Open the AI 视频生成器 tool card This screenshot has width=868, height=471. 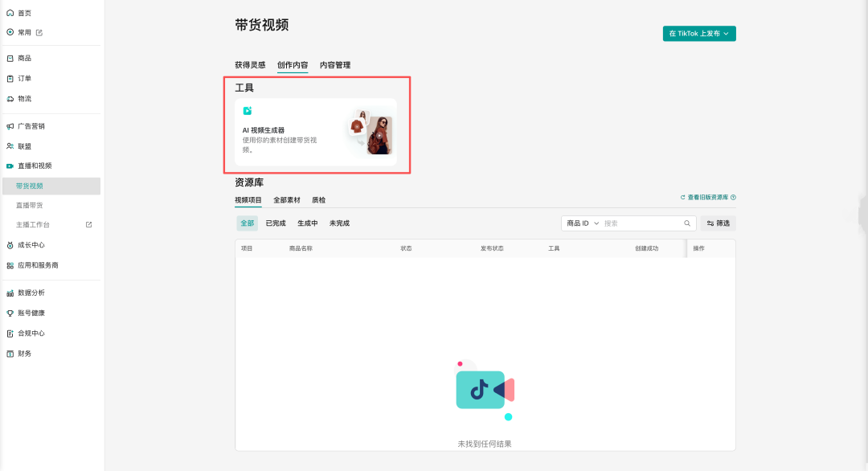[316, 133]
